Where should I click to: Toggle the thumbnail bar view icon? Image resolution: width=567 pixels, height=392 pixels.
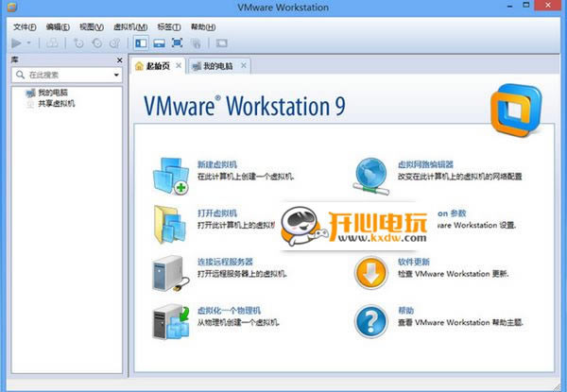pyautogui.click(x=159, y=43)
